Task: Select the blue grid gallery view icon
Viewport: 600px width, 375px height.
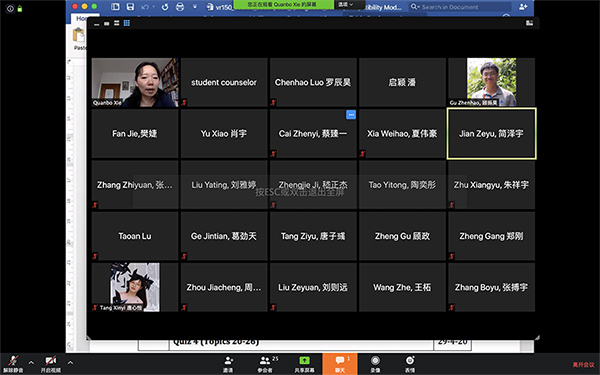Action: (127, 23)
